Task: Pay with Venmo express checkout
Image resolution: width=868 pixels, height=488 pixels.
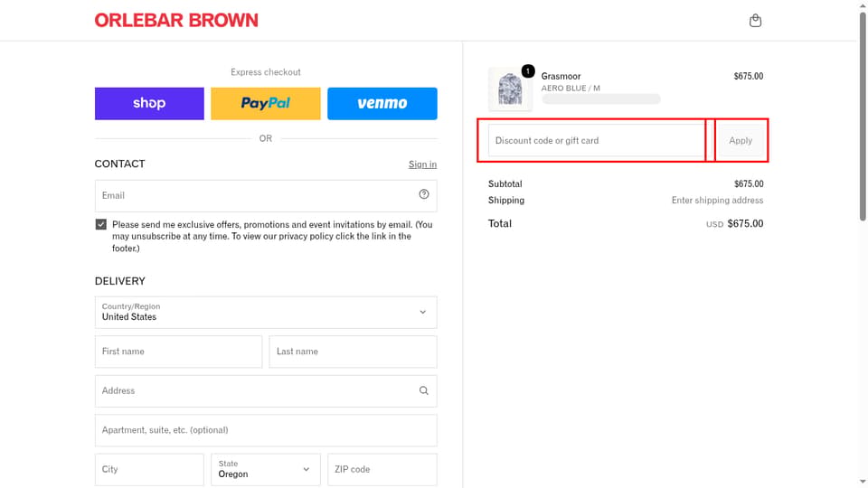Action: click(x=382, y=103)
